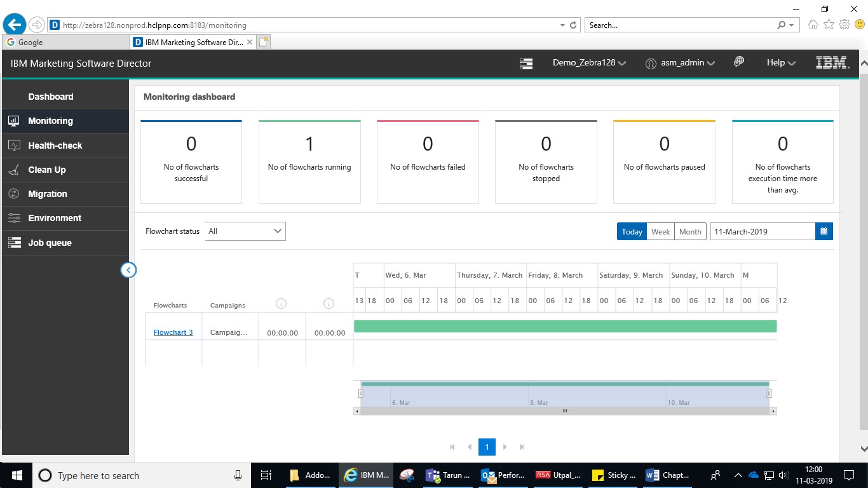Click the 11-March-2019 date input field
The image size is (868, 488).
(762, 231)
